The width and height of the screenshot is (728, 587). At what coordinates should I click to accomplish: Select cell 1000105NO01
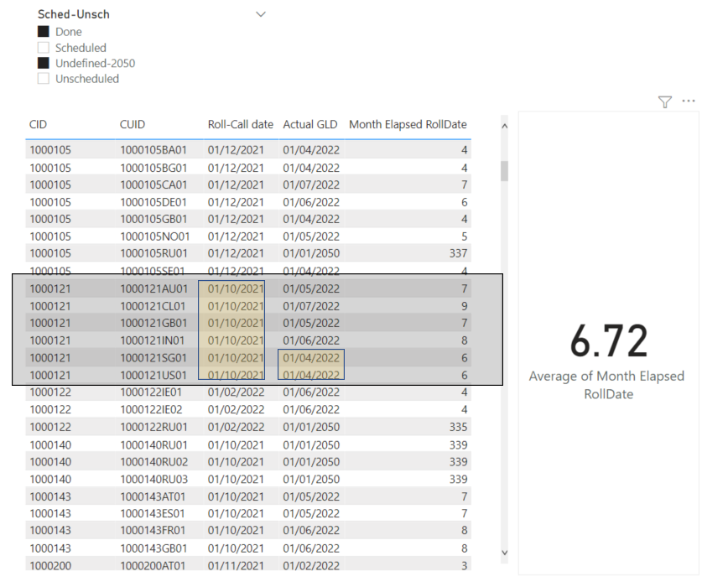tap(155, 236)
